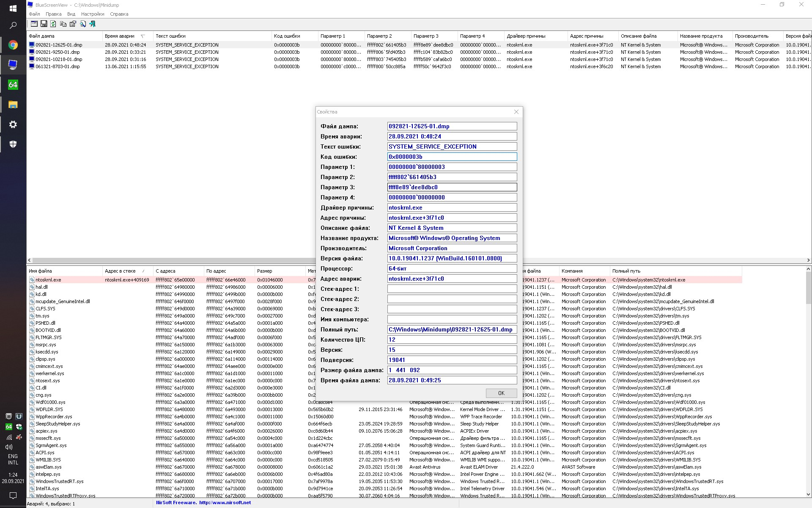Open Windows Security shield on taskbar

[13, 144]
